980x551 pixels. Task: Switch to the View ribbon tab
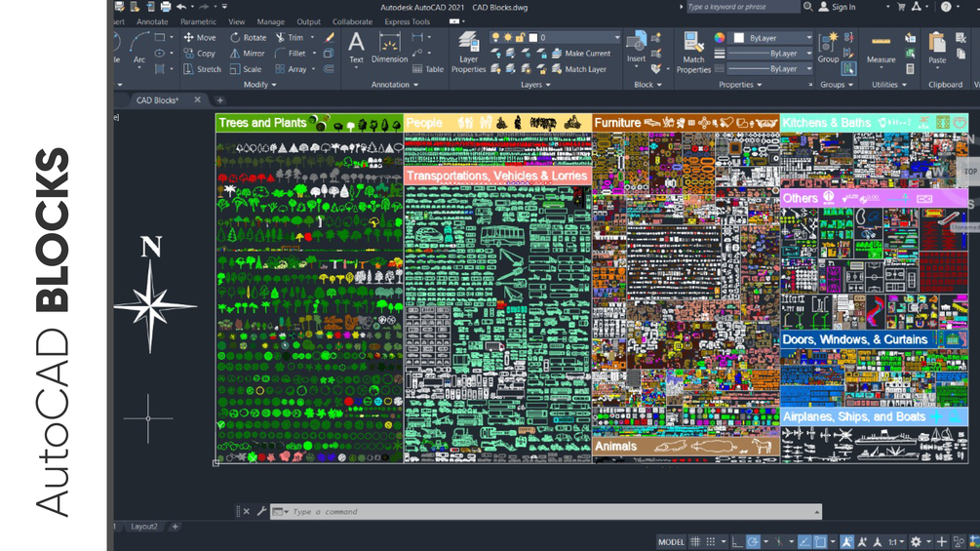coord(236,21)
